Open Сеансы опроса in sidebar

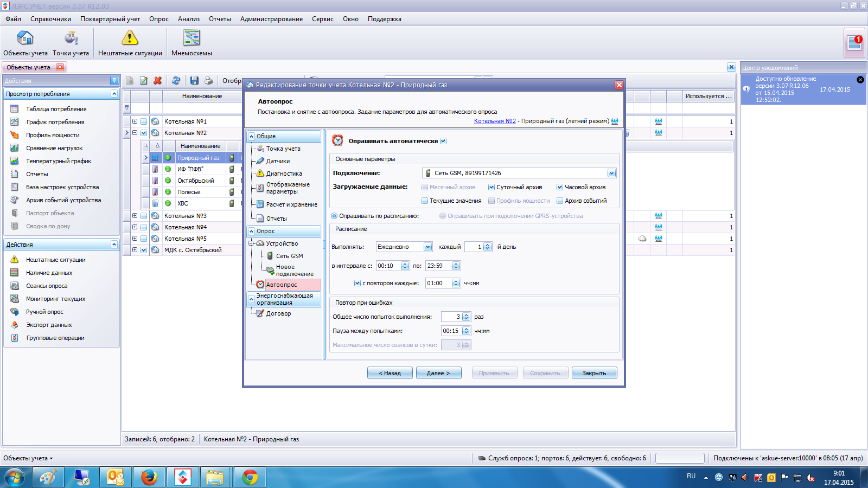click(47, 286)
